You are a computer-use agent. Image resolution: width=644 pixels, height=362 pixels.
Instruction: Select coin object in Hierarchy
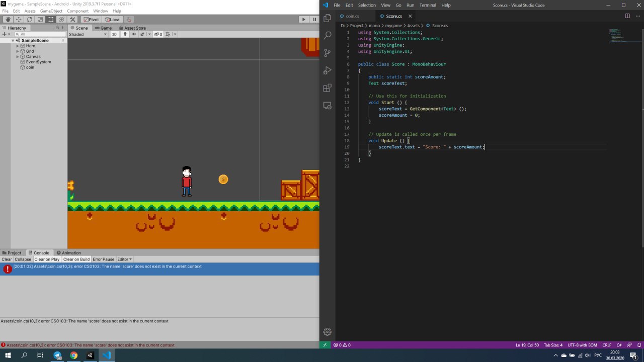(30, 67)
